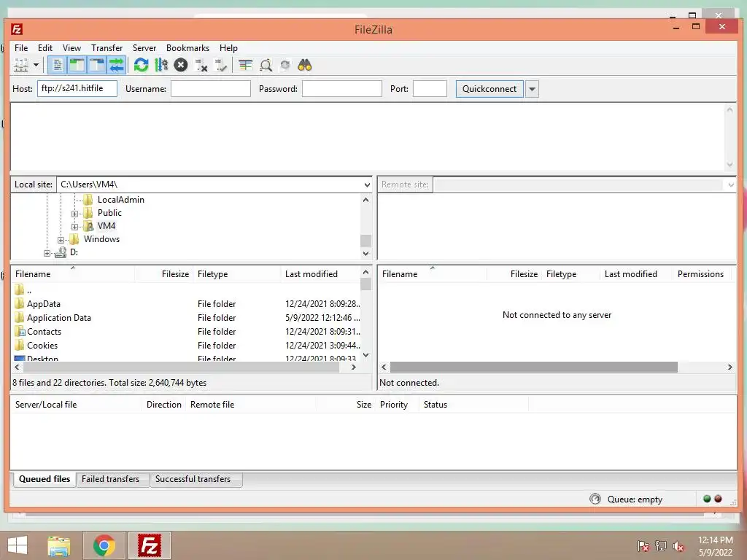This screenshot has height=560, width=747.
Task: Select Windows folder in tree
Action: [101, 239]
